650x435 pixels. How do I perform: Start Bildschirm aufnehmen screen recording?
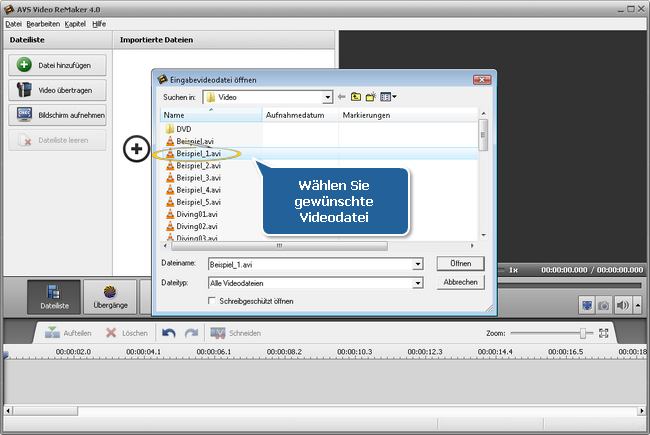pos(57,115)
